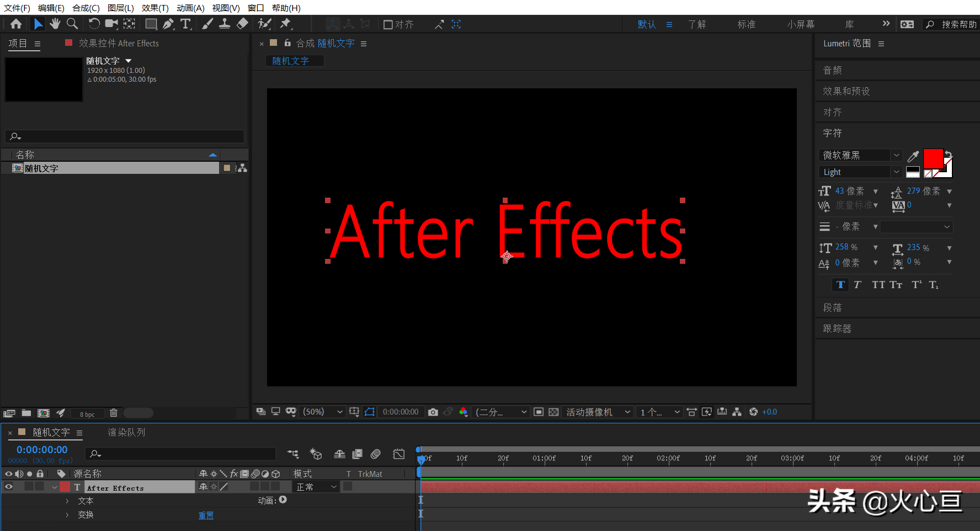Open the 1个... view layout dropdown
980x531 pixels.
click(x=659, y=412)
